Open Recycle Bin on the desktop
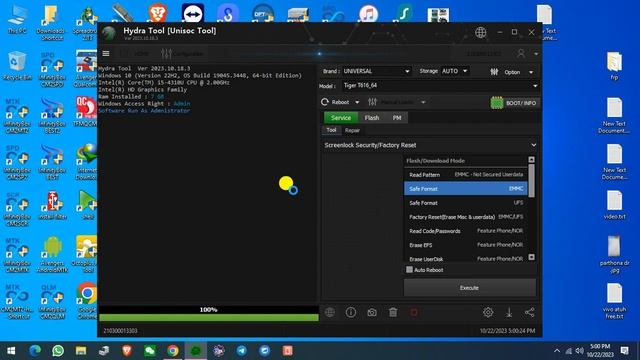The height and width of the screenshot is (360, 640). click(17, 66)
